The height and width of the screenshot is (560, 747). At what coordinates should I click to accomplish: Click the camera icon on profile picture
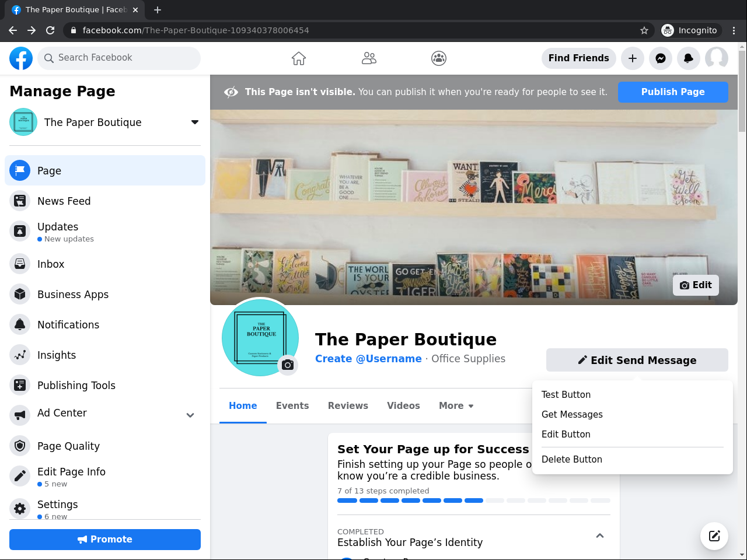(288, 365)
